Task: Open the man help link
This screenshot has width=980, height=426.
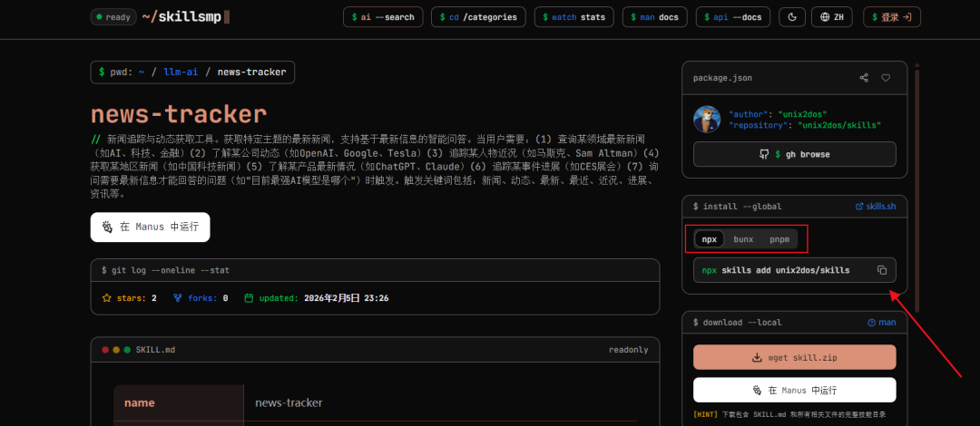Action: pyautogui.click(x=882, y=323)
